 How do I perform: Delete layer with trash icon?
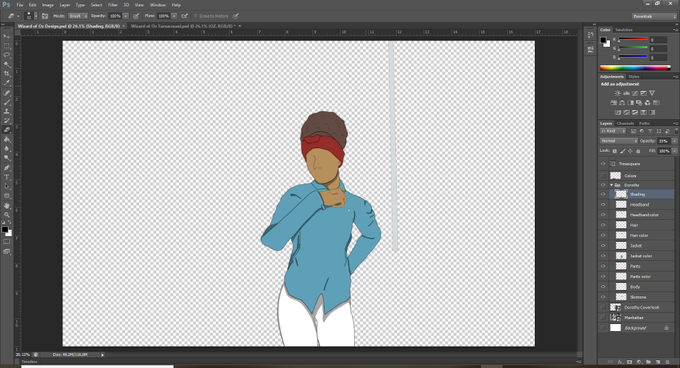coord(667,361)
